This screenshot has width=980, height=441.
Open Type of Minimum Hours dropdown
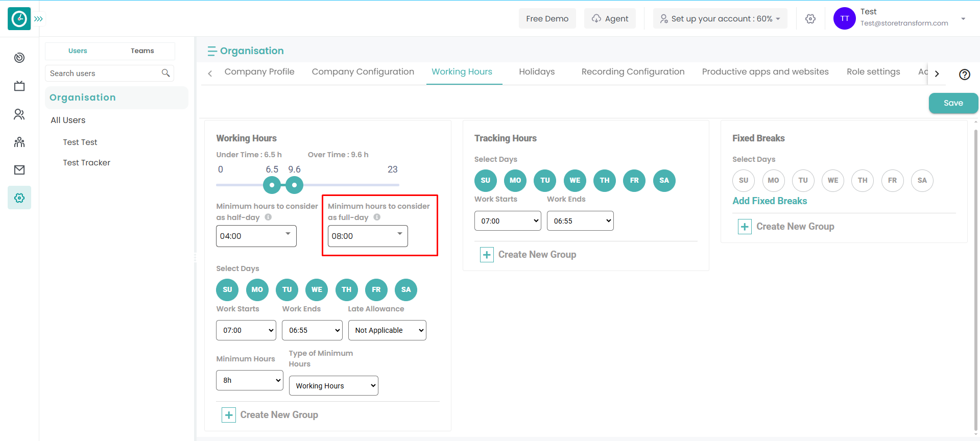pyautogui.click(x=333, y=386)
